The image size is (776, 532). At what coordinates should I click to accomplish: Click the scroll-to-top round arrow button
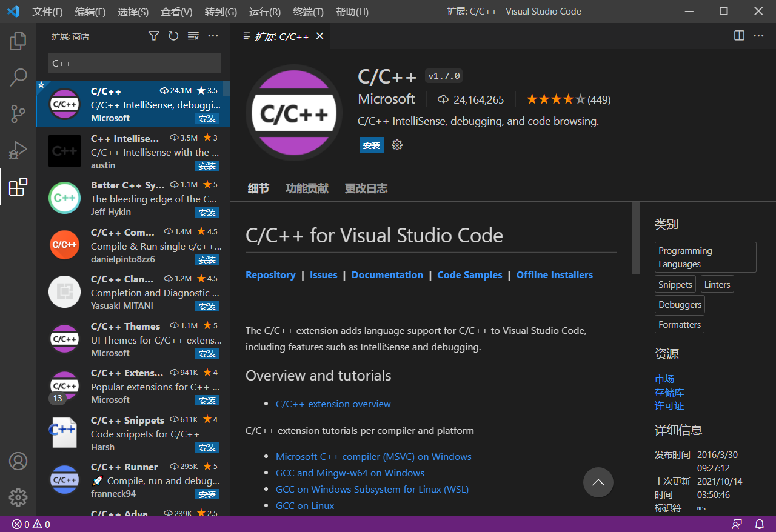tap(598, 482)
